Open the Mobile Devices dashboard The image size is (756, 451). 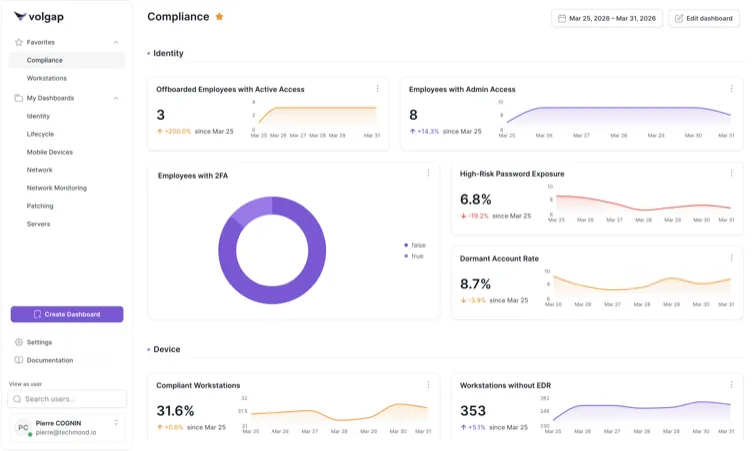[49, 152]
